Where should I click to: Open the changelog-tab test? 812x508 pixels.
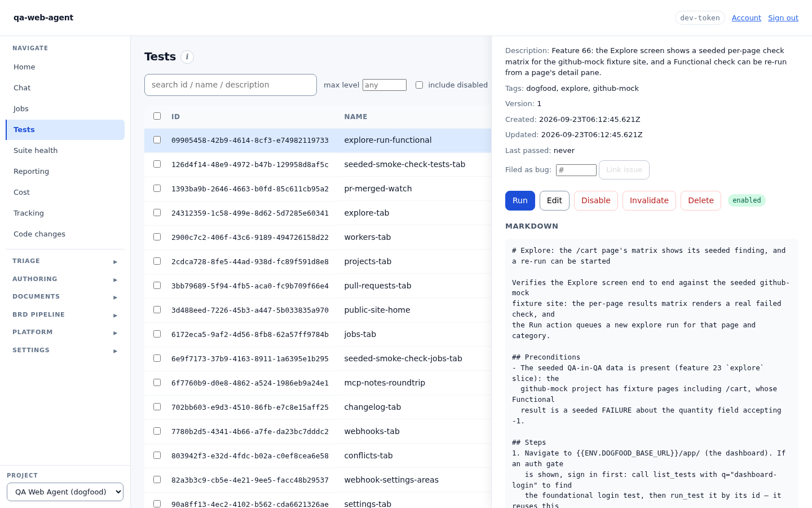373,407
